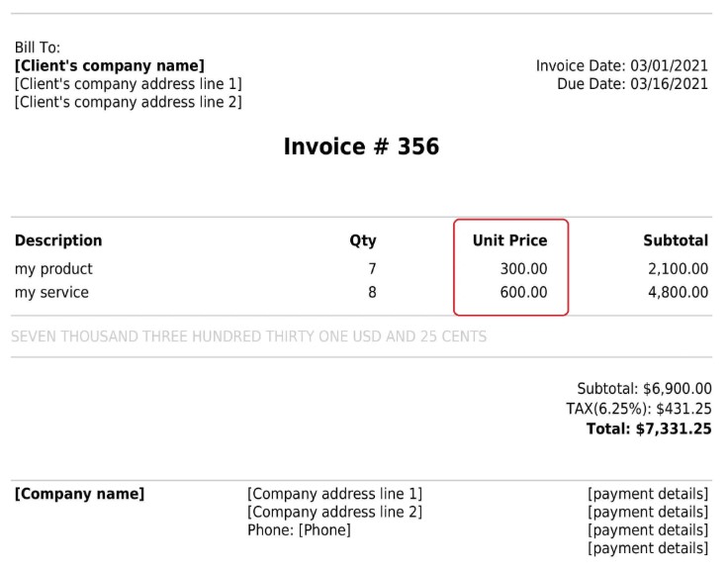Click the Qty column header
Screen dimensions: 728x572
[x=363, y=240]
